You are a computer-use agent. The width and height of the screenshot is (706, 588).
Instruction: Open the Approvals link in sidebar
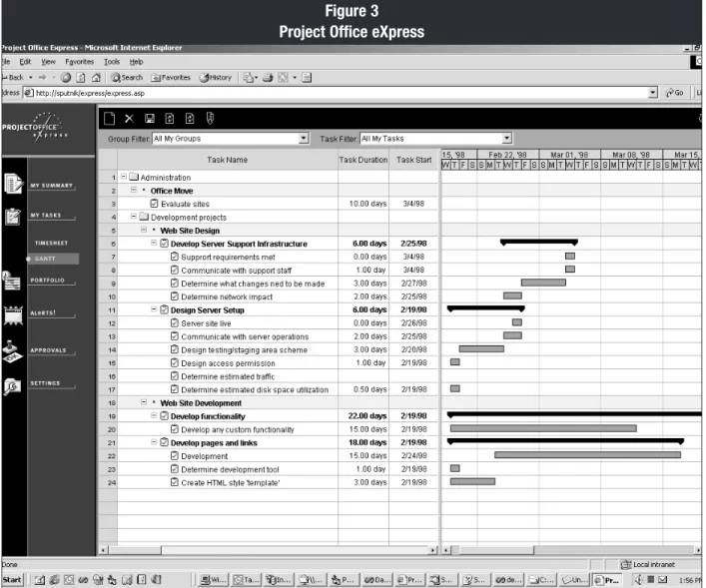[x=48, y=350]
